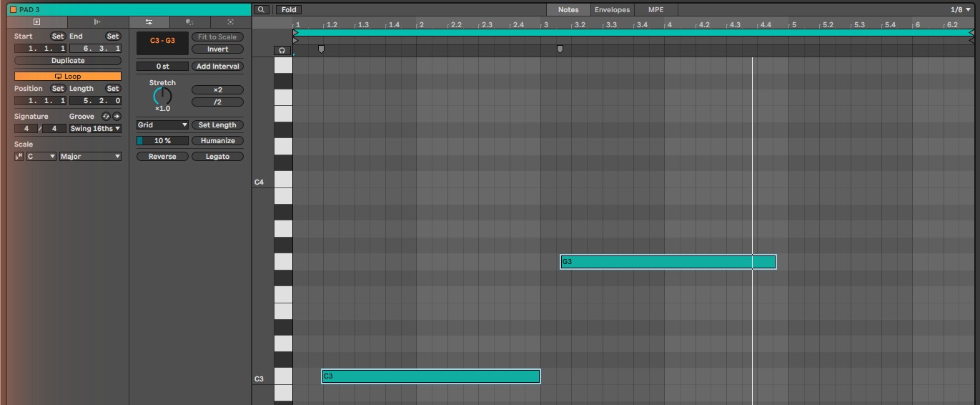Click the Hot-Swap Groove icon
980x405 pixels.
(x=107, y=116)
